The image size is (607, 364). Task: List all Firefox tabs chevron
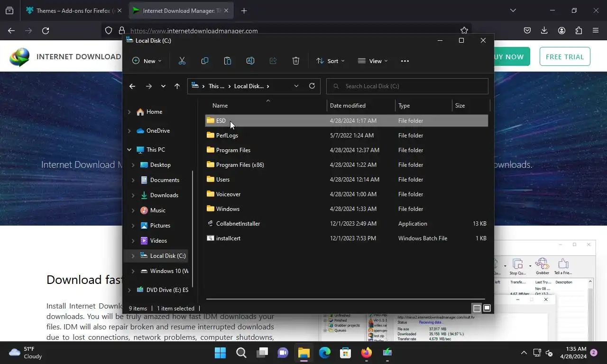pyautogui.click(x=513, y=10)
